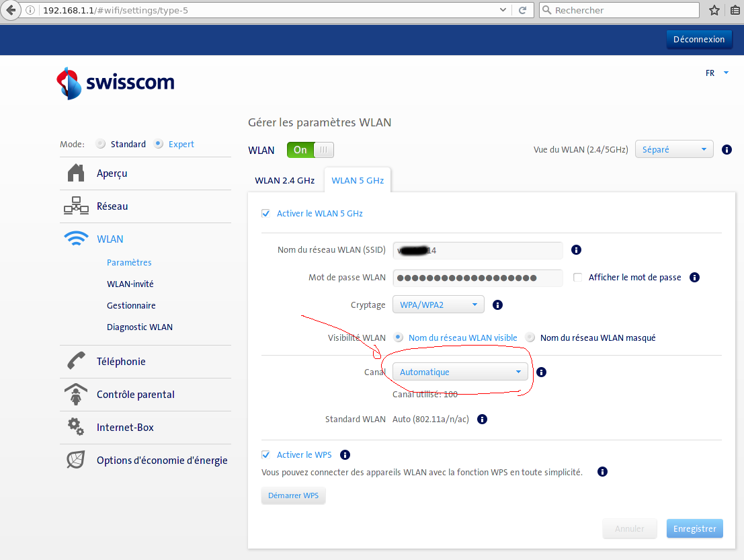Screen dimensions: 744x560
Task: Click the Enregistrer button
Action: click(x=694, y=528)
